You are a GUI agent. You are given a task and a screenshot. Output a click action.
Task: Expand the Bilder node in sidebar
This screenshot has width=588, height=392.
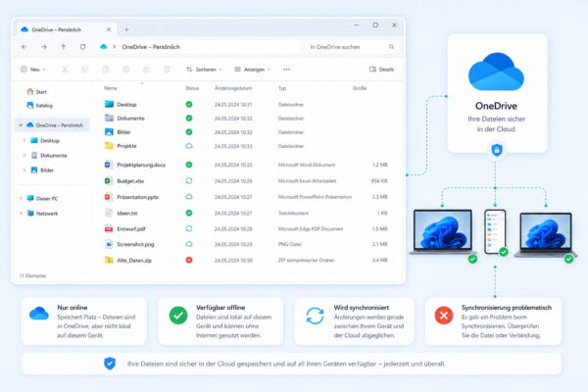coord(24,170)
